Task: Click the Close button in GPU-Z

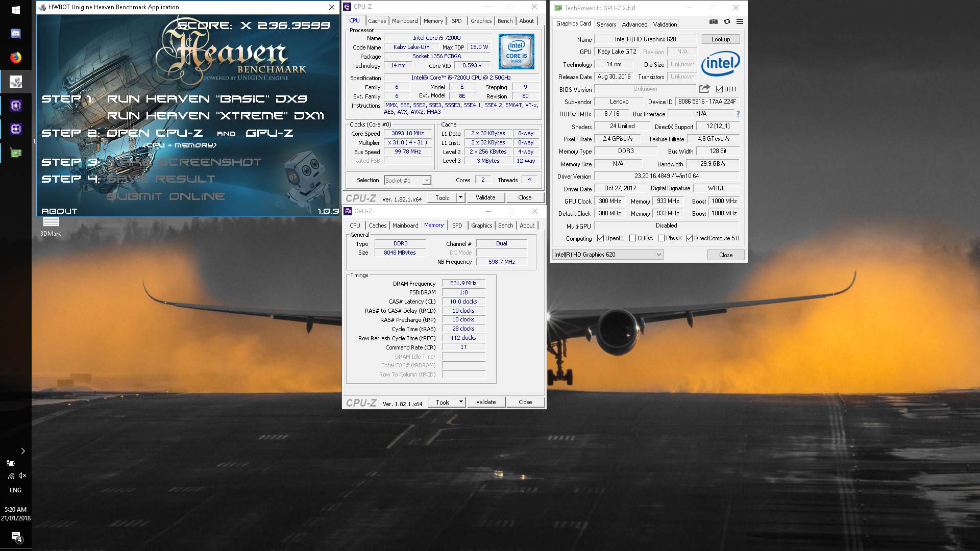Action: 726,255
